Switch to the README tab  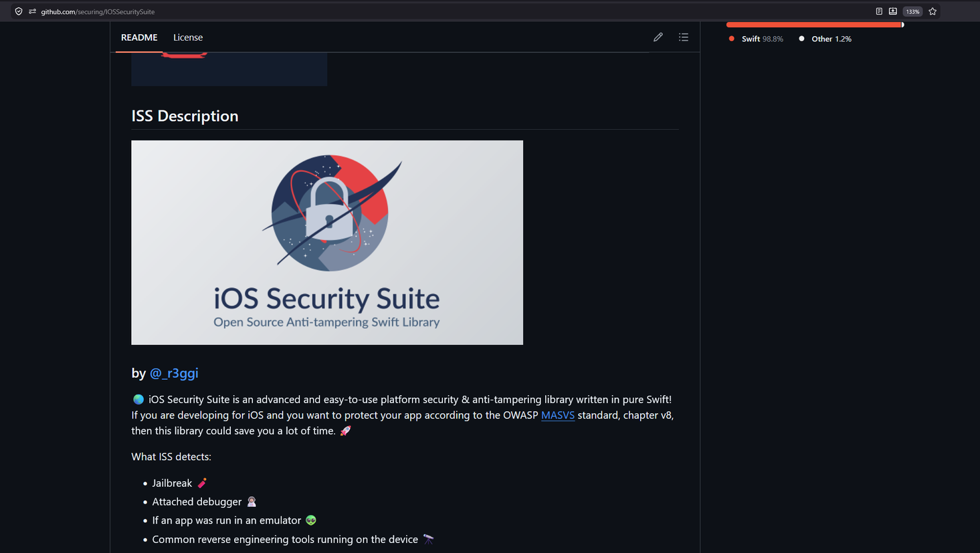coord(139,37)
